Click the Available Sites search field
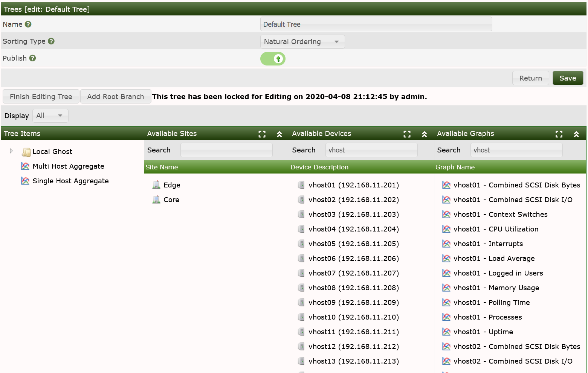This screenshot has width=588, height=373. click(226, 150)
